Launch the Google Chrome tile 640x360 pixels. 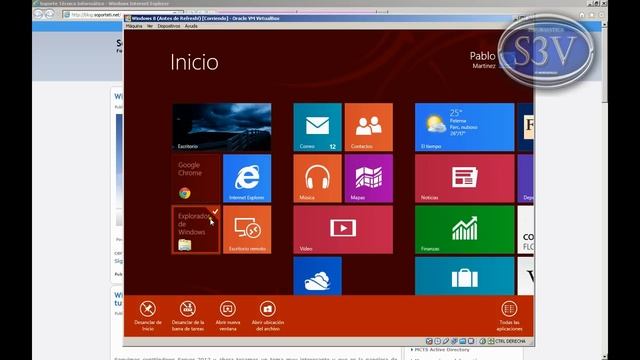[196, 178]
